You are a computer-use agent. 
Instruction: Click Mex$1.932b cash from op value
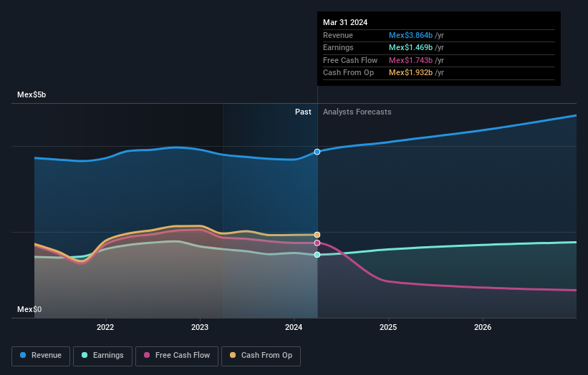[x=410, y=73]
